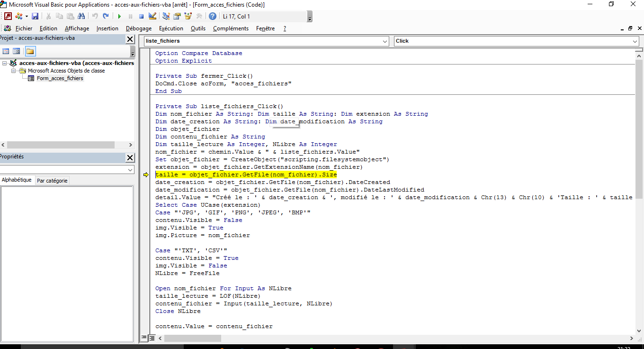Switch to the Par catégorie tab

(x=53, y=181)
